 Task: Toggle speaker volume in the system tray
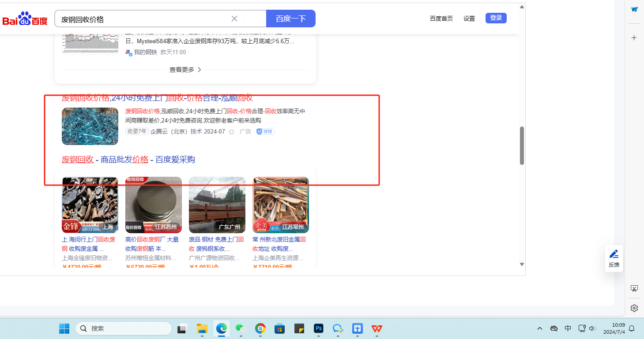pos(592,328)
